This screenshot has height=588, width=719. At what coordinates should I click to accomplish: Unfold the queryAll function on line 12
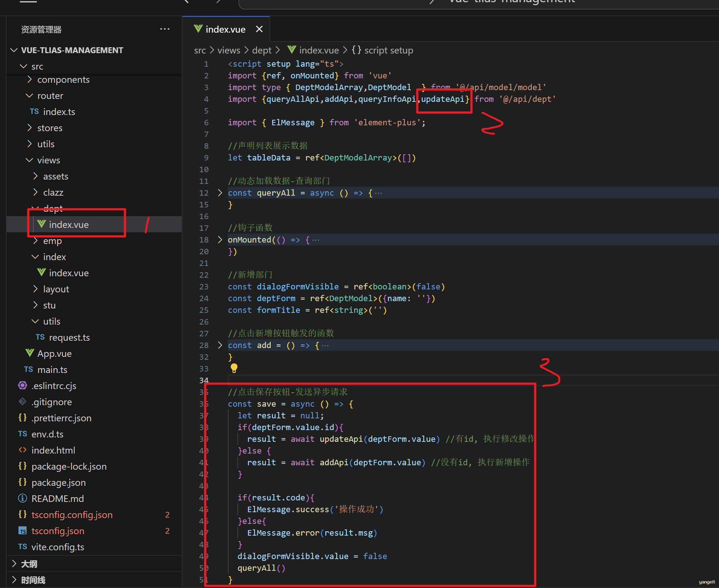tap(220, 193)
